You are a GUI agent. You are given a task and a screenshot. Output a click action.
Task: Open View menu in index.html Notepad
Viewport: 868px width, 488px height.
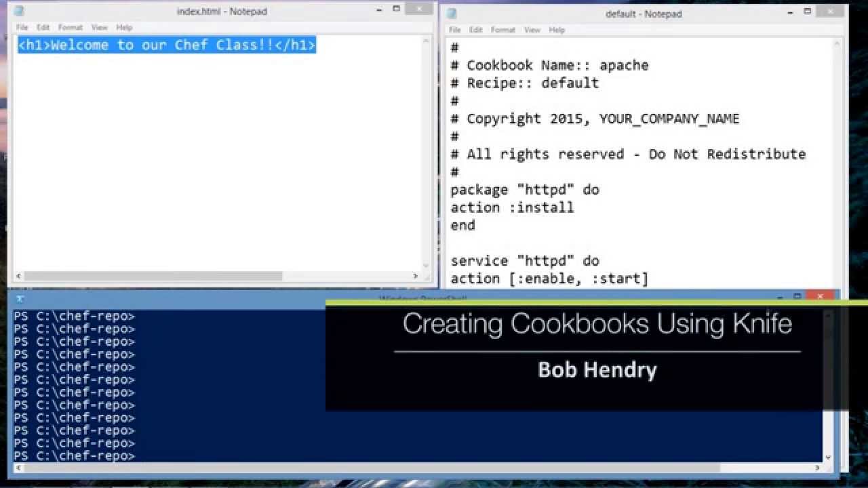click(100, 27)
